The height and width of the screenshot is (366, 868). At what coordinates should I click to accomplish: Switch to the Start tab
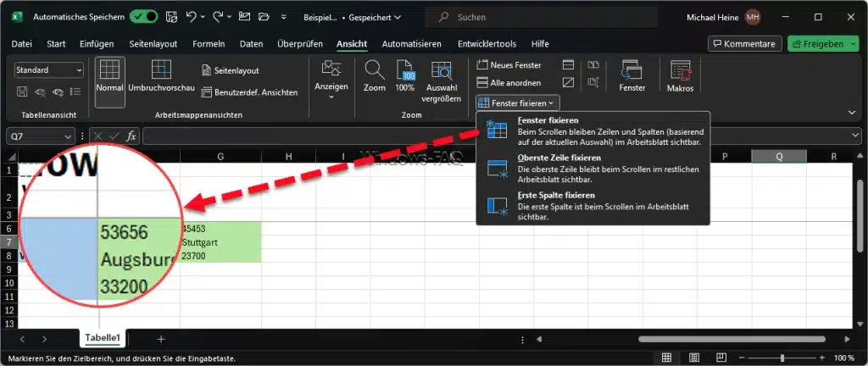56,44
